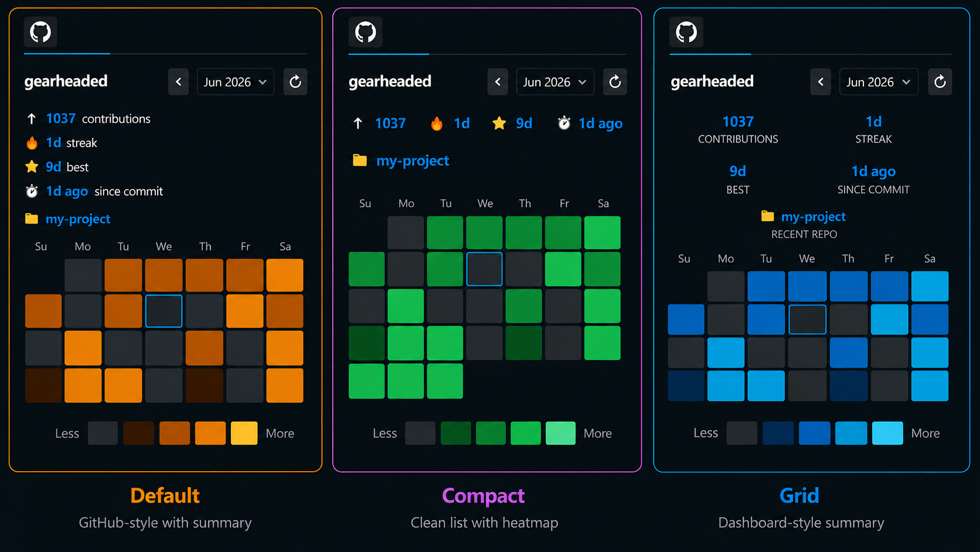980x552 pixels.
Task: Click the lightest green legend swatch in Compact card
Action: pyautogui.click(x=560, y=433)
